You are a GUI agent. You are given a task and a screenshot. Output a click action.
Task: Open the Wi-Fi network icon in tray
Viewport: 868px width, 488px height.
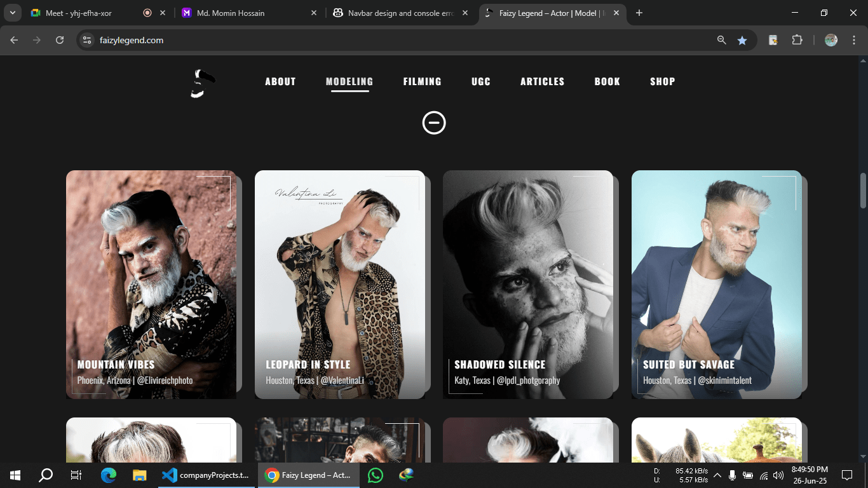(x=764, y=475)
